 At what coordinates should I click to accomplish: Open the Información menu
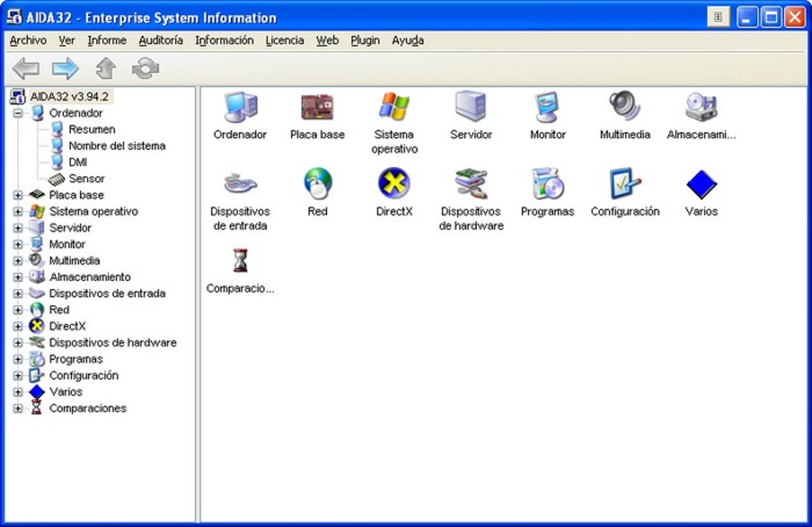click(x=224, y=41)
